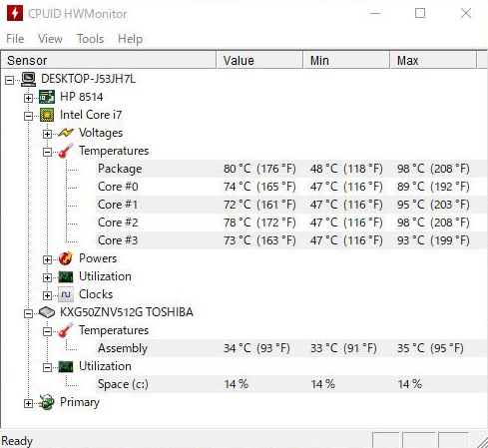488x448 pixels.
Task: Click the TOSHIBA drive icon
Action: (x=47, y=312)
